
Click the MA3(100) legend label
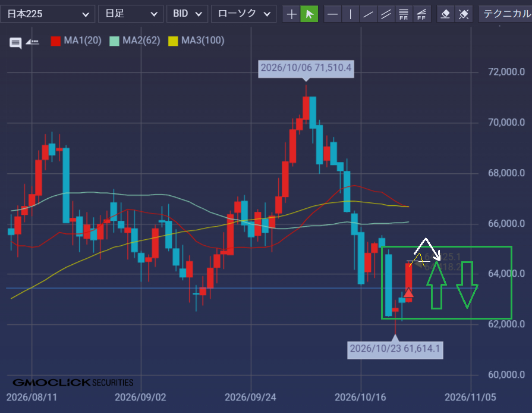click(x=203, y=40)
